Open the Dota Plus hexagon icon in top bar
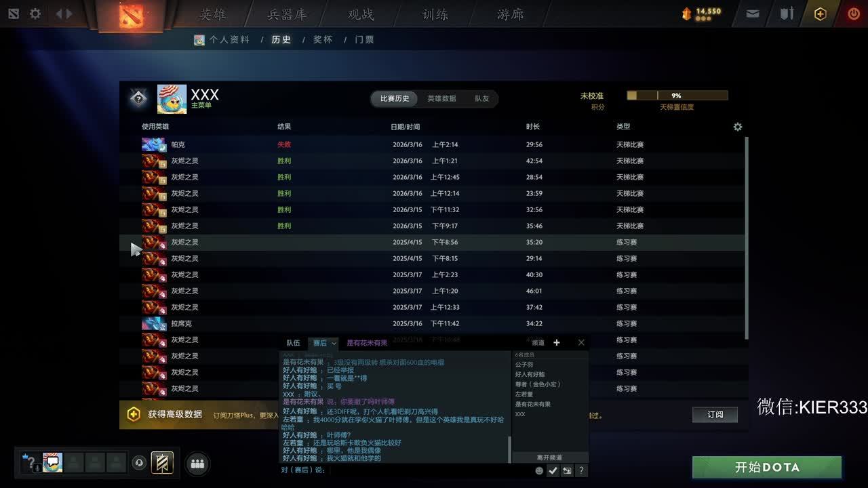Image resolution: width=868 pixels, height=488 pixels. point(820,14)
